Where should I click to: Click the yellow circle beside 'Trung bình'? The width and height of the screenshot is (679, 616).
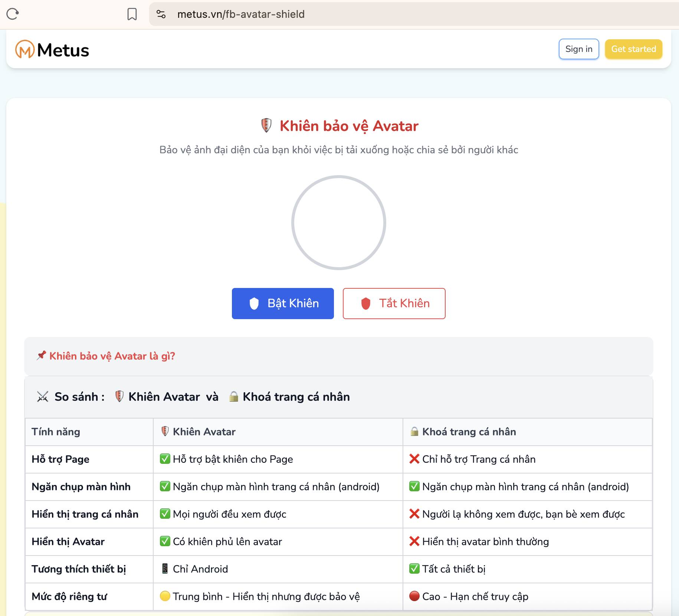coord(165,596)
